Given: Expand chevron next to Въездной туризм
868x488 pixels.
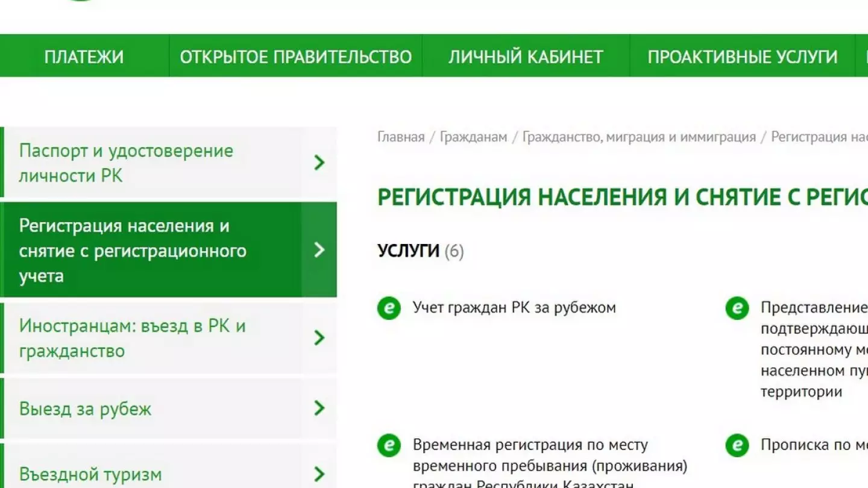Looking at the screenshot, I should point(319,474).
